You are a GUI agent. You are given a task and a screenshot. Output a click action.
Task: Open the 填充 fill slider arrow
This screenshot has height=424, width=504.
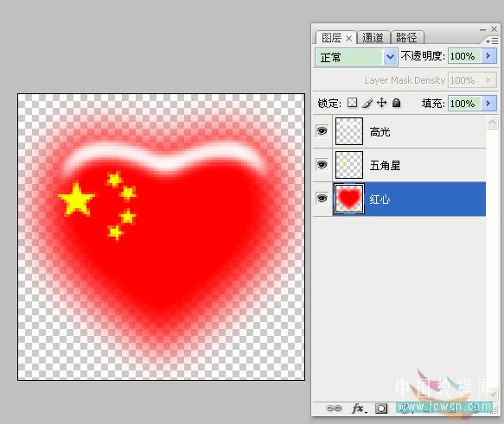[488, 104]
